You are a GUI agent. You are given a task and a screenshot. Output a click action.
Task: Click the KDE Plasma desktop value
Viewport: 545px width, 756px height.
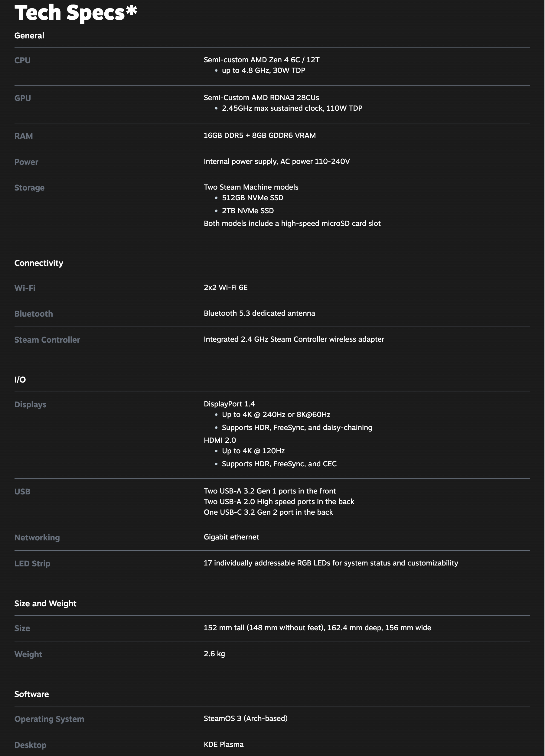(x=224, y=744)
